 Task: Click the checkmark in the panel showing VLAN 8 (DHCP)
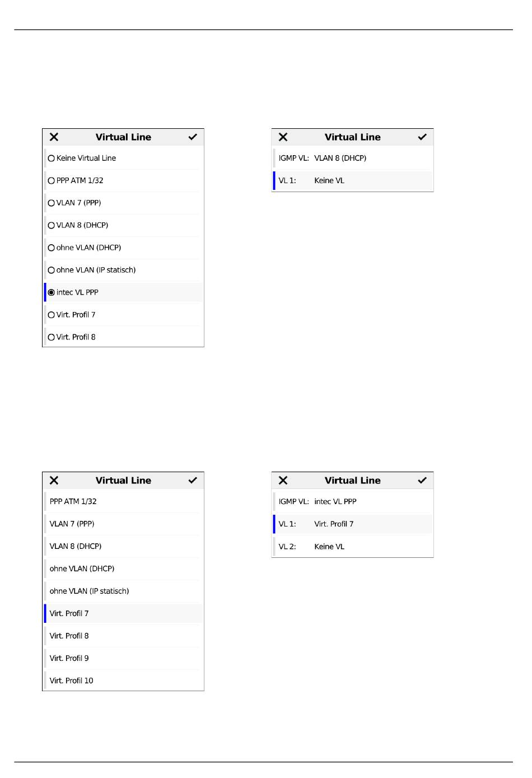click(x=422, y=137)
